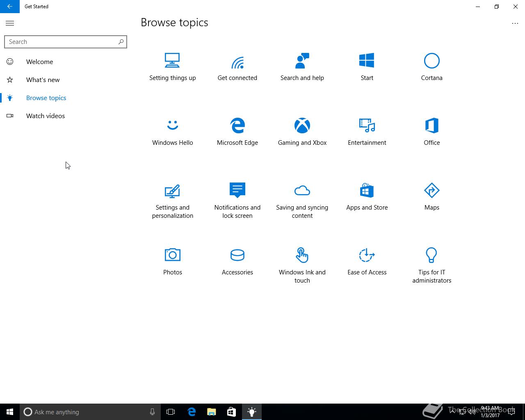Image resolution: width=525 pixels, height=420 pixels.
Task: Go back with the arrow button
Action: point(10,7)
